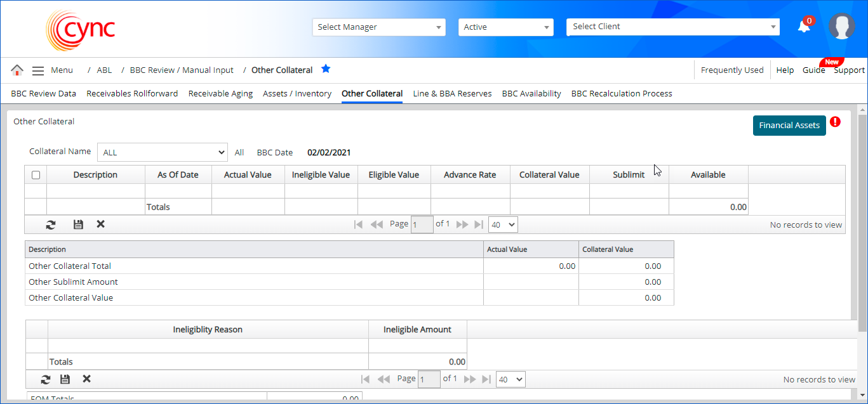Screen dimensions: 868x404
Task: Switch to the Receivable Aging tab
Action: pos(220,94)
